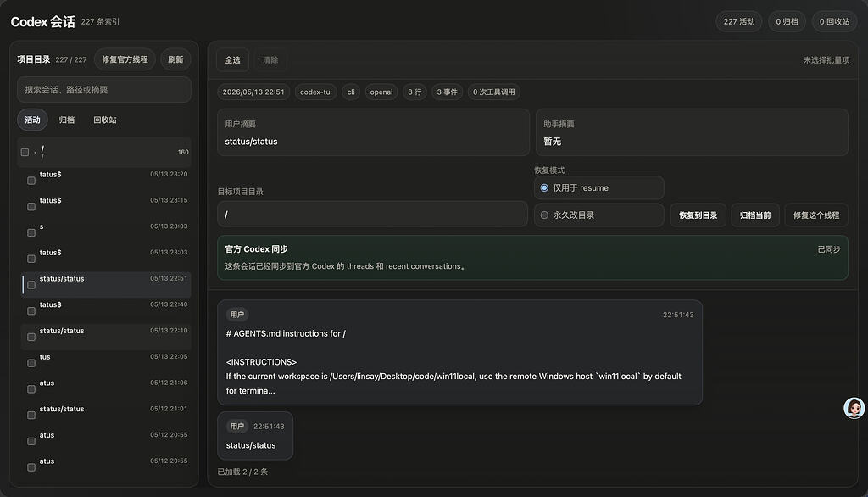Click the 助手摘要 暂无 summary card
The width and height of the screenshot is (868, 497).
pyautogui.click(x=692, y=132)
